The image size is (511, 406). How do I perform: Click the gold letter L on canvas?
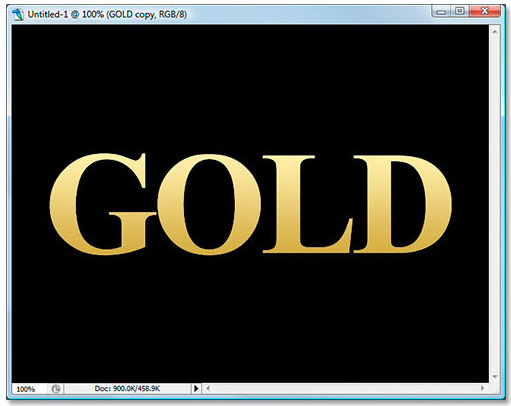pyautogui.click(x=307, y=204)
